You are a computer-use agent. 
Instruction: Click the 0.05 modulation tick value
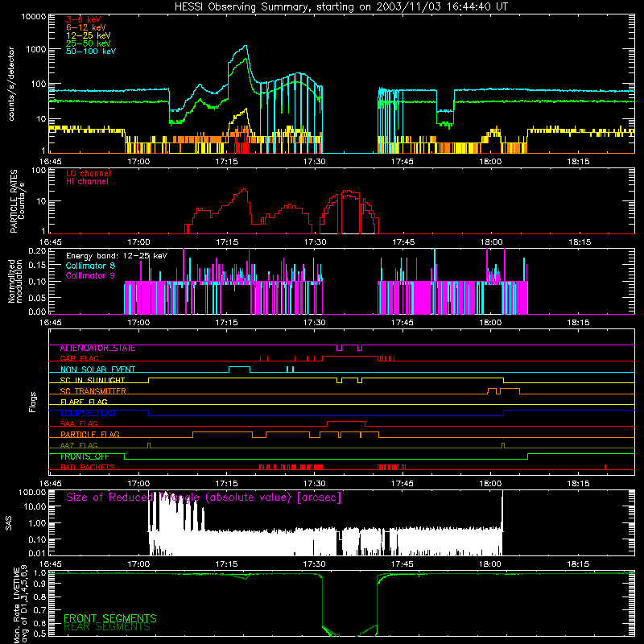point(37,297)
